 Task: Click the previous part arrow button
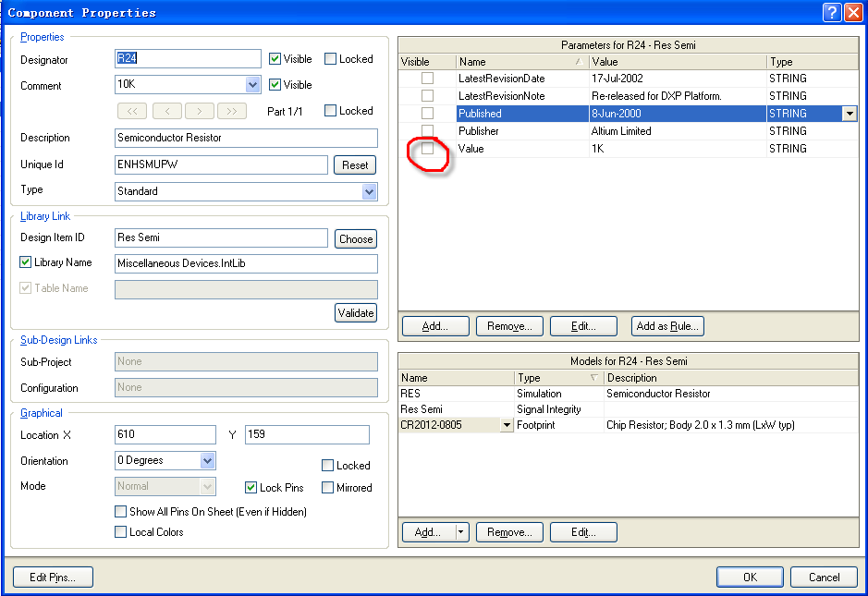[166, 111]
